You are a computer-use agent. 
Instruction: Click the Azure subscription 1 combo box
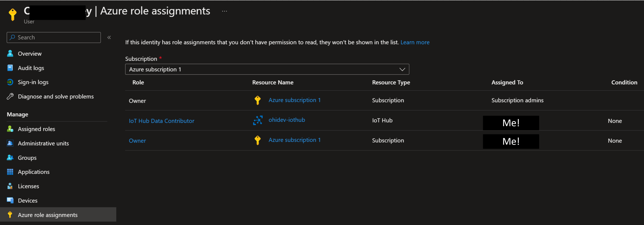click(x=267, y=69)
